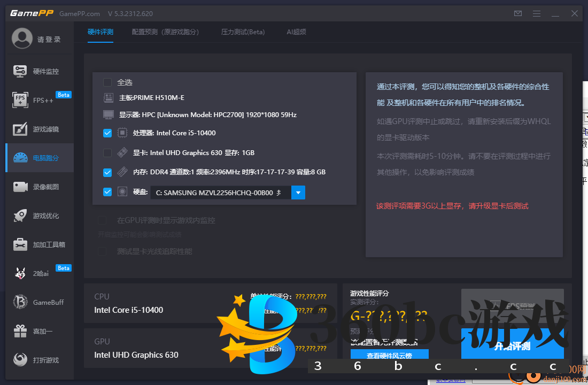Open the mail notification icon in title bar
588x385 pixels.
(517, 13)
